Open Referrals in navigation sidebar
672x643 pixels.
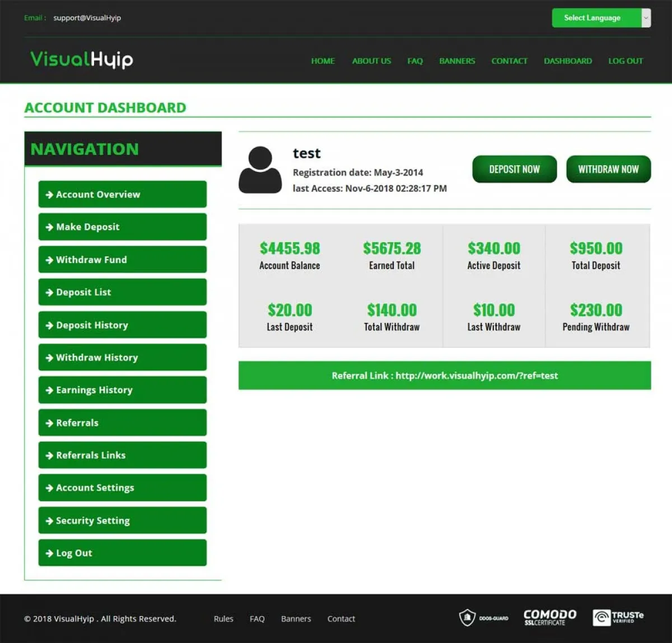click(122, 423)
